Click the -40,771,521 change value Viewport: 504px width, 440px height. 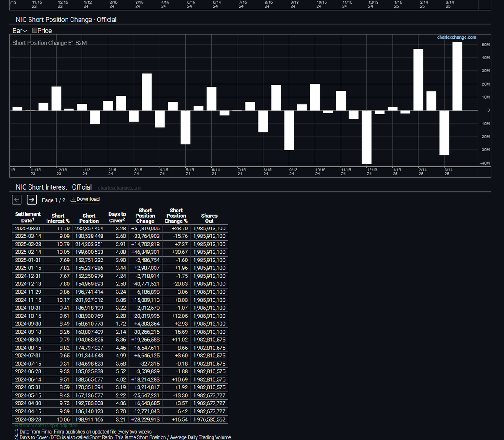coord(146,284)
